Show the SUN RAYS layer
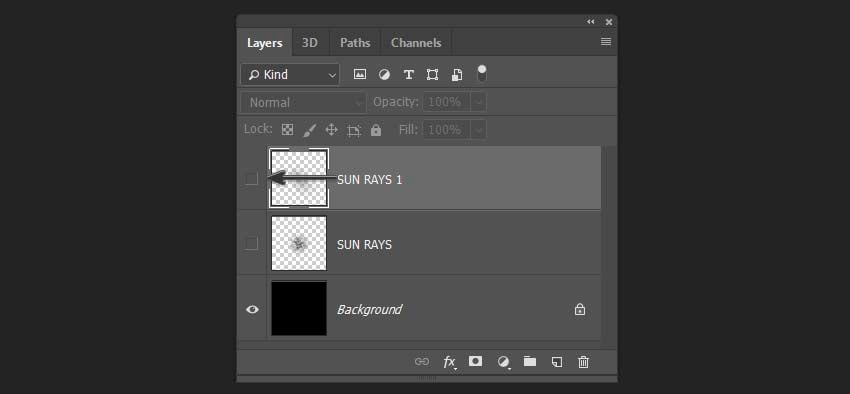The width and height of the screenshot is (850, 394). (252, 244)
